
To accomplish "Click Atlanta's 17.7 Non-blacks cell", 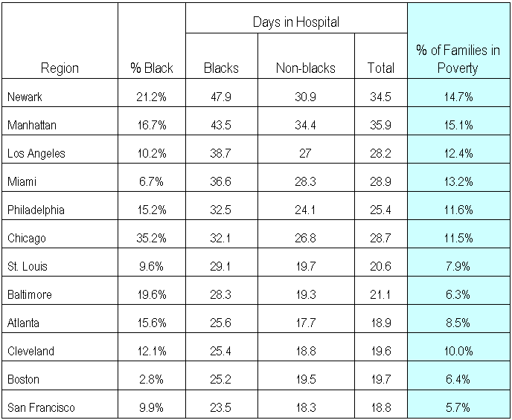I will 306,323.
